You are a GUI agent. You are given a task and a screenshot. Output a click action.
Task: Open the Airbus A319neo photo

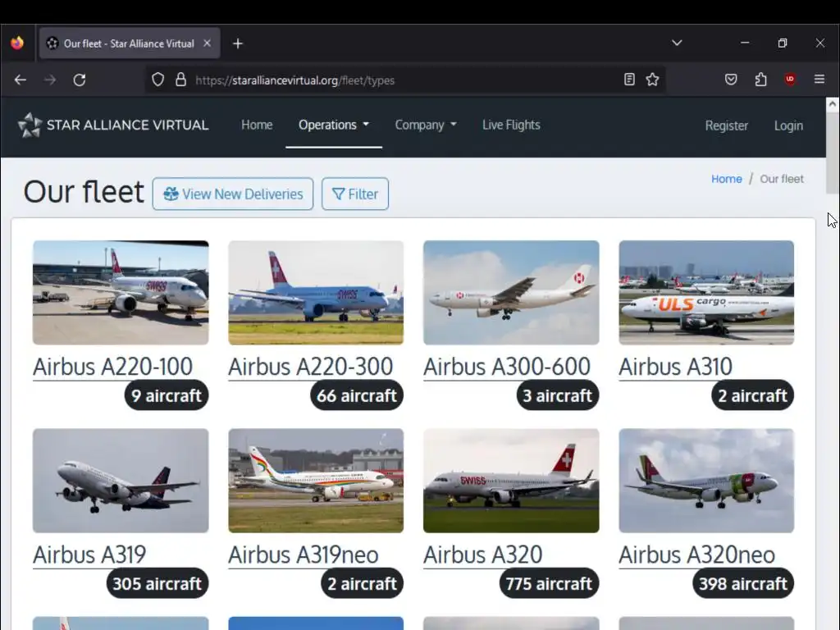[x=316, y=481]
